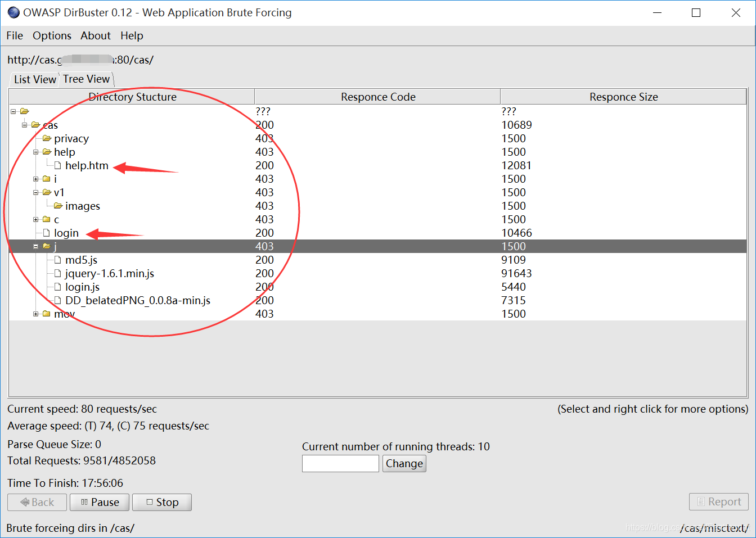Select the privacy tree item
The height and width of the screenshot is (538, 756).
tap(71, 138)
